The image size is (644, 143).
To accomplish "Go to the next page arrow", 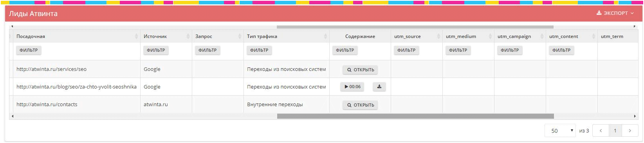I will (x=630, y=130).
